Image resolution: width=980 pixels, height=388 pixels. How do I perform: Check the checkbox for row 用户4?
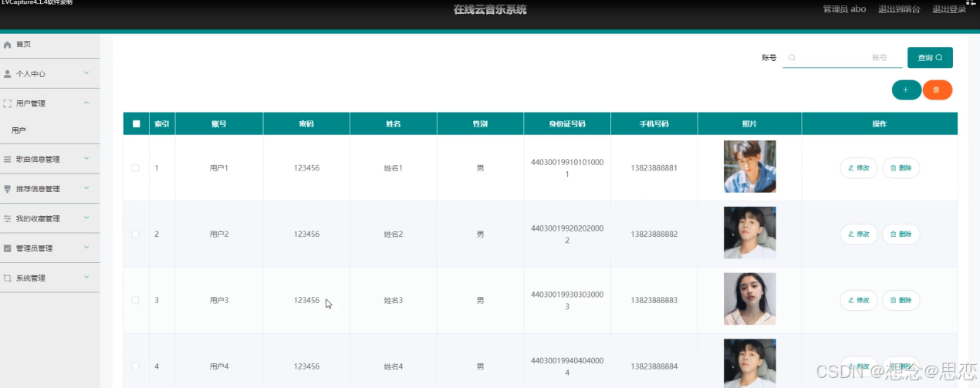[x=136, y=366]
